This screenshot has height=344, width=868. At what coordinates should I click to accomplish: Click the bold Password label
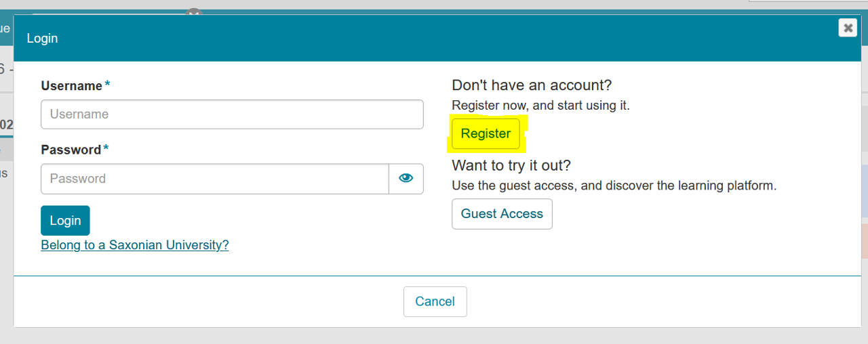pos(71,150)
